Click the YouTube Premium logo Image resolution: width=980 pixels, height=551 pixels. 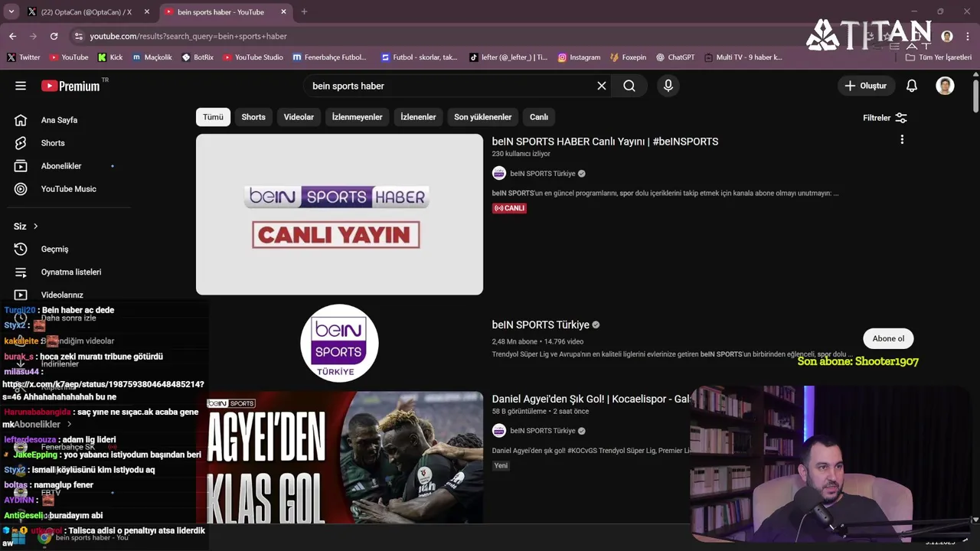(x=70, y=86)
